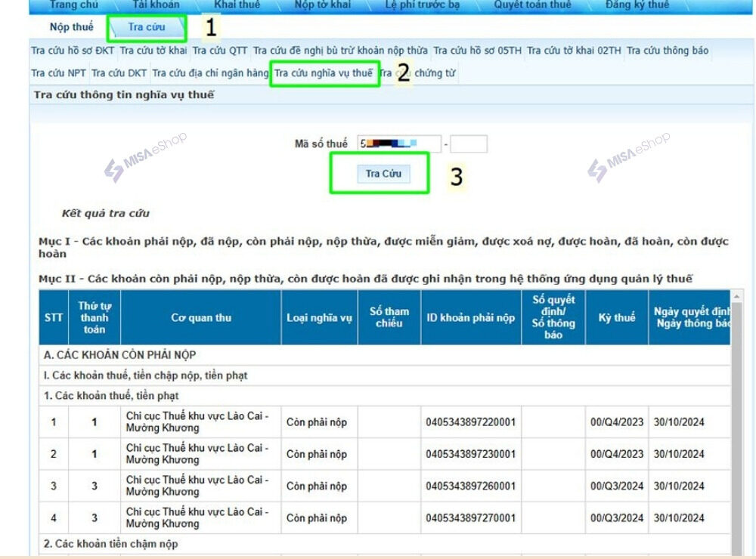Viewport: 756px width, 559px height.
Task: Open Tra cứu tờ khai link
Action: [153, 51]
